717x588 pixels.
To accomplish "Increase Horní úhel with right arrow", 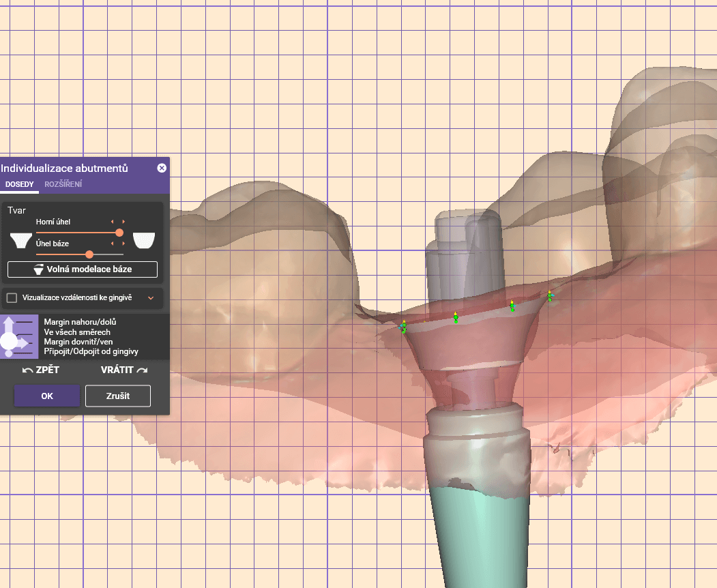I will (x=123, y=222).
